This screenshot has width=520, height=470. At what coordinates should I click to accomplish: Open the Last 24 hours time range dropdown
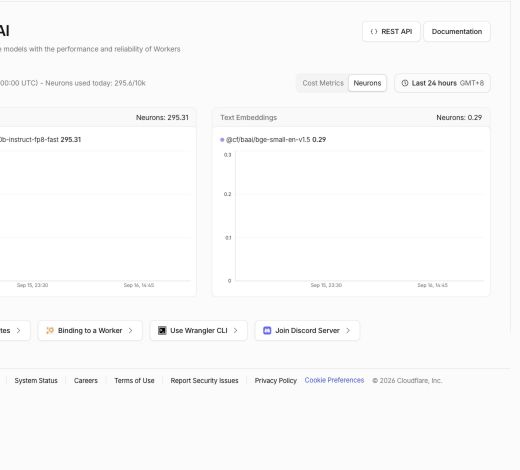tap(442, 83)
